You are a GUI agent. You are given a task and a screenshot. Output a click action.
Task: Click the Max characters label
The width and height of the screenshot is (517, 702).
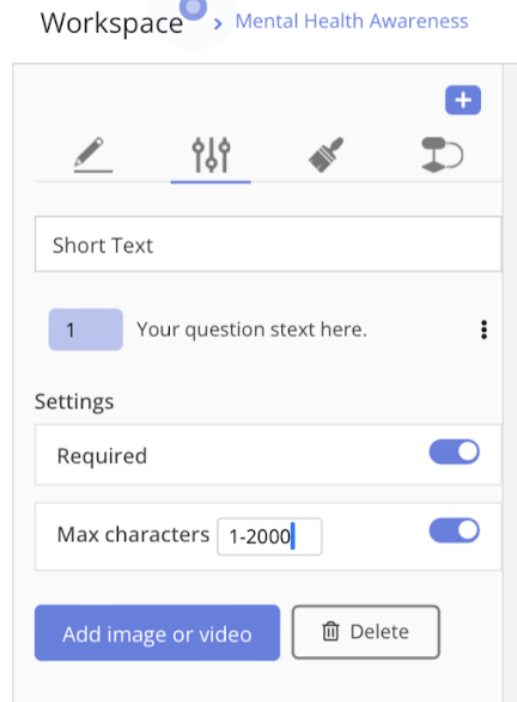[133, 535]
